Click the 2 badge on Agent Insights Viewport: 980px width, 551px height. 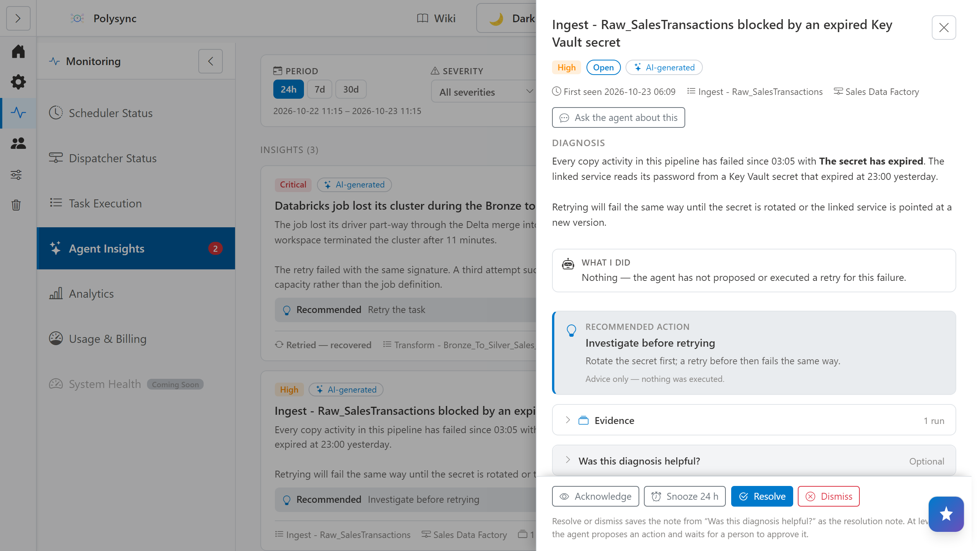216,249
